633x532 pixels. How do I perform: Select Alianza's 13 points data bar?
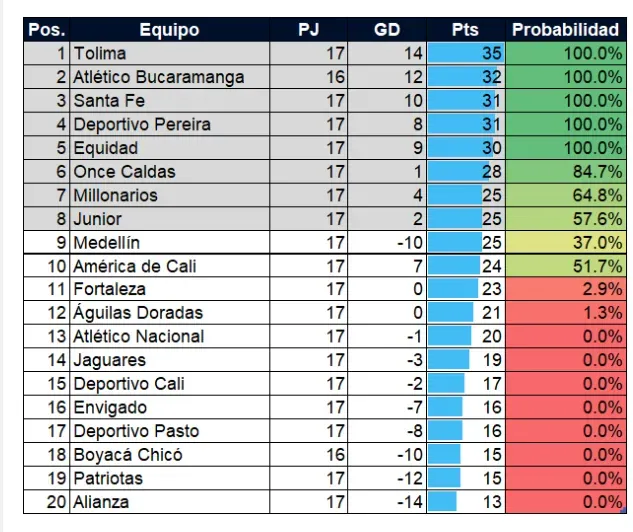(466, 502)
